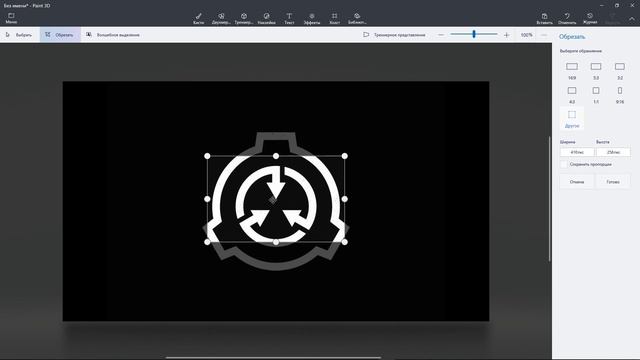Click the horizontal canvas scrollbar

coord(273,358)
